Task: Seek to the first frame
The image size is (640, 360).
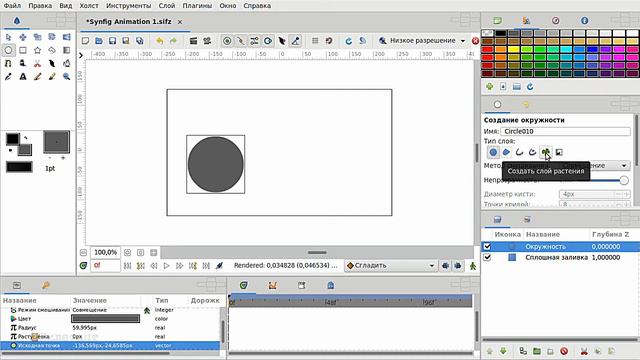Action: pos(127,266)
